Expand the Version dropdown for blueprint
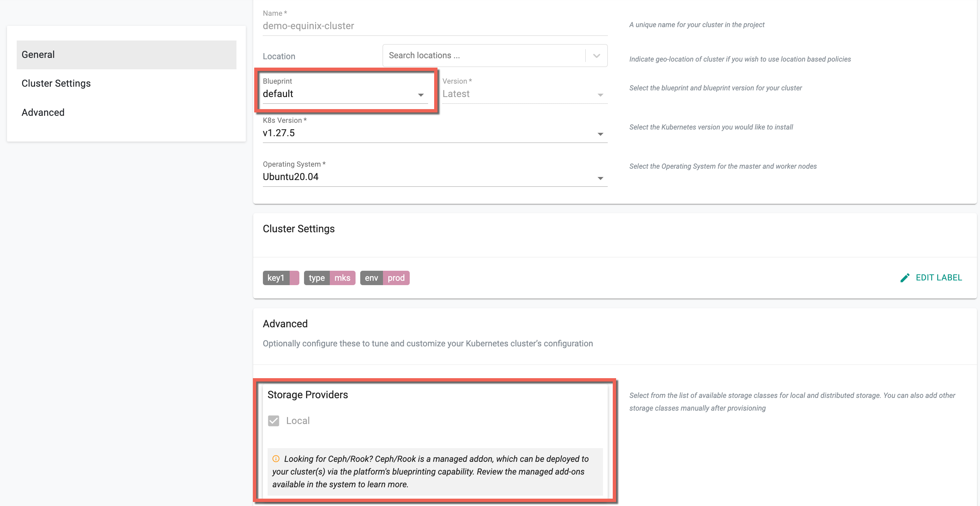This screenshot has height=506, width=980. pyautogui.click(x=600, y=94)
